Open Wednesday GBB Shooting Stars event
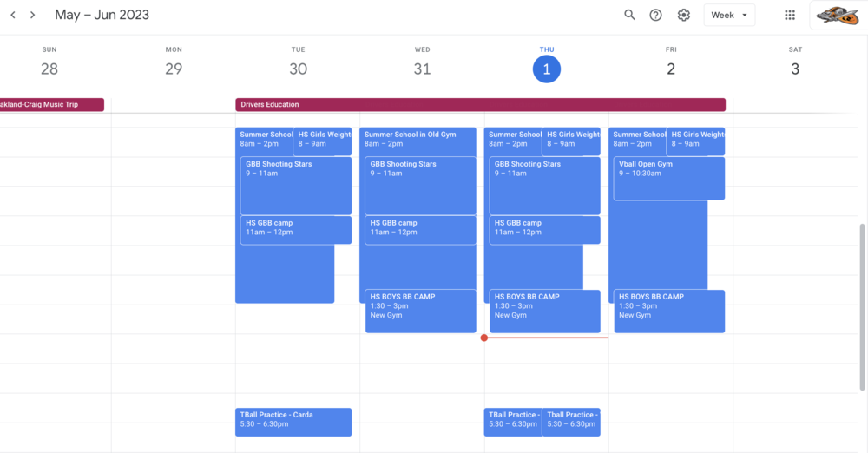868x453 pixels. point(421,186)
